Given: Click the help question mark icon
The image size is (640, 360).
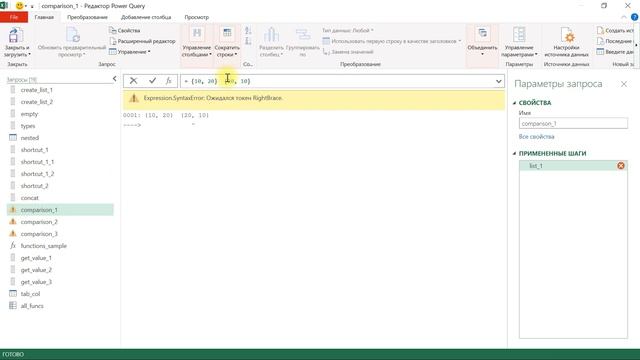Looking at the screenshot, I should click(x=635, y=17).
